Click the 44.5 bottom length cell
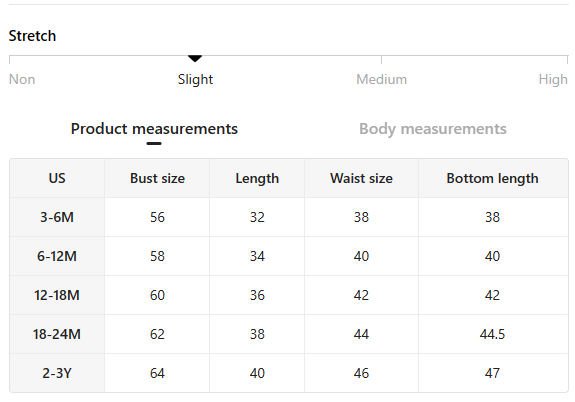 click(492, 334)
